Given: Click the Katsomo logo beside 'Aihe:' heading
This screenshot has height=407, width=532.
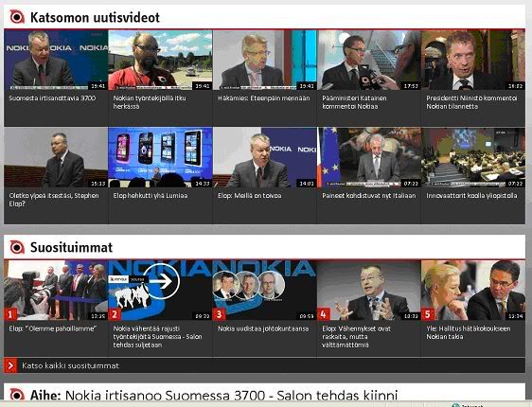Looking at the screenshot, I should pyautogui.click(x=17, y=395).
